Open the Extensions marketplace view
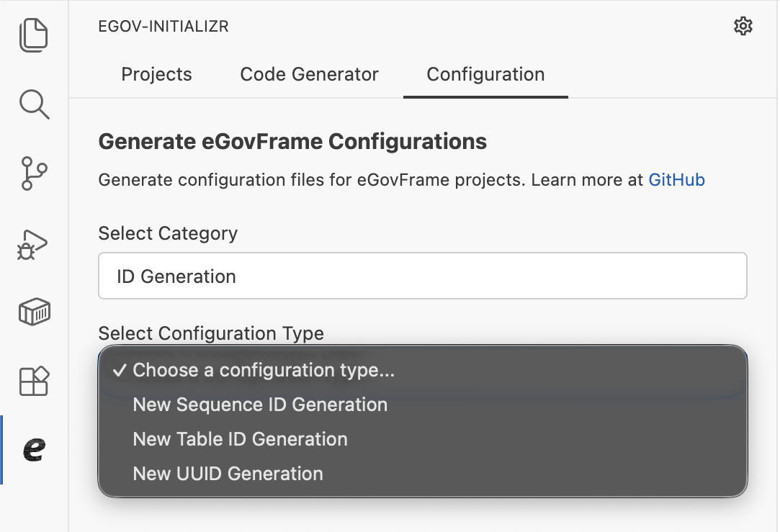Viewport: 780px width, 532px height. [34, 381]
